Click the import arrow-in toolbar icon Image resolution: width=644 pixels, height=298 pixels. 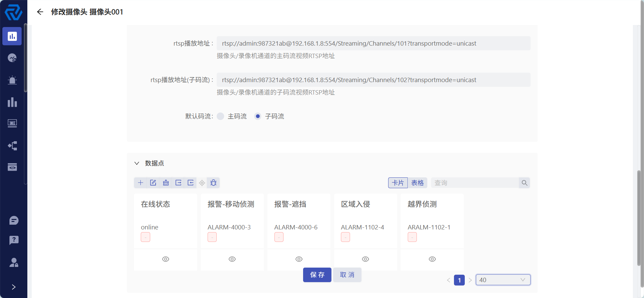191,183
